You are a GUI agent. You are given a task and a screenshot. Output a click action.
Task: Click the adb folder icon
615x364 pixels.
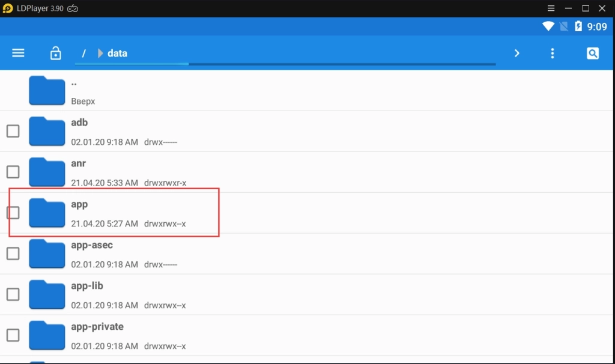pyautogui.click(x=47, y=130)
